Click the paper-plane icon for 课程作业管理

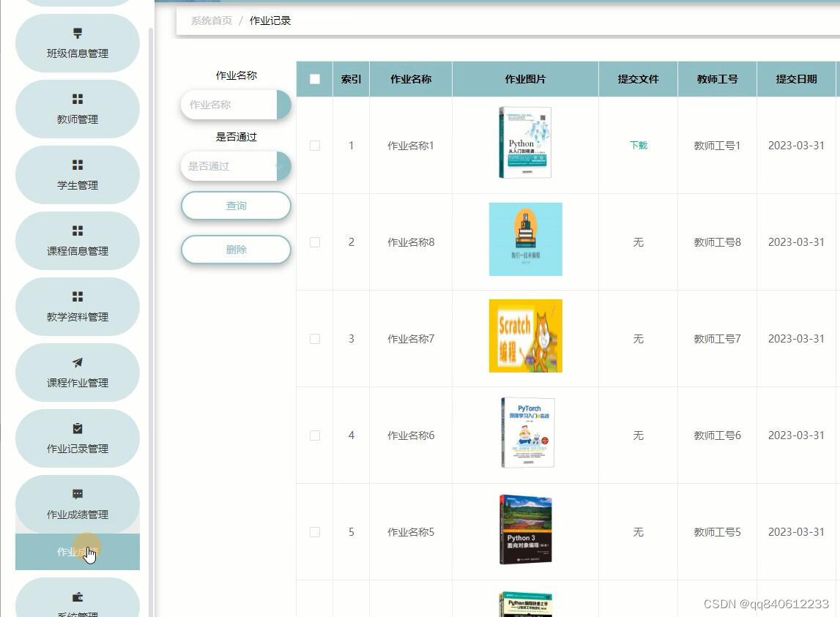pos(77,362)
